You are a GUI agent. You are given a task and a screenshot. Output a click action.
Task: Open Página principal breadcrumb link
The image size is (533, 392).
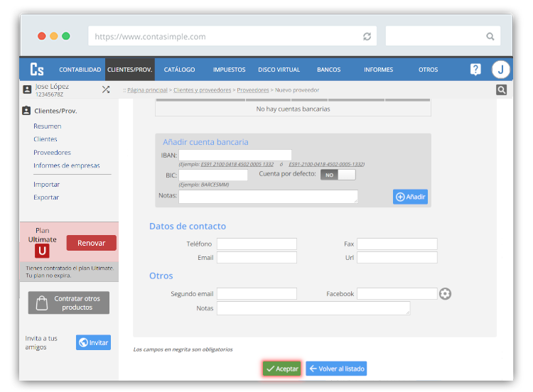tap(148, 90)
